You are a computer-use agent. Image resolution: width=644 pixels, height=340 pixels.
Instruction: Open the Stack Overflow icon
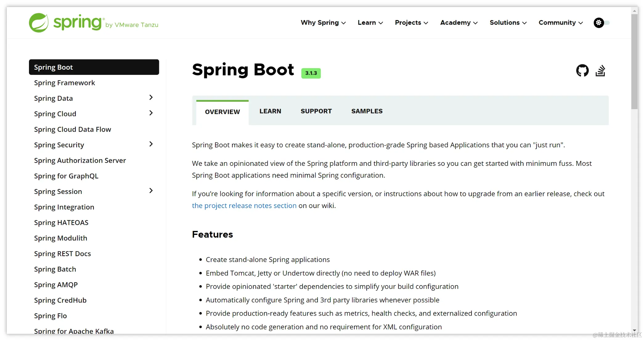(x=600, y=71)
